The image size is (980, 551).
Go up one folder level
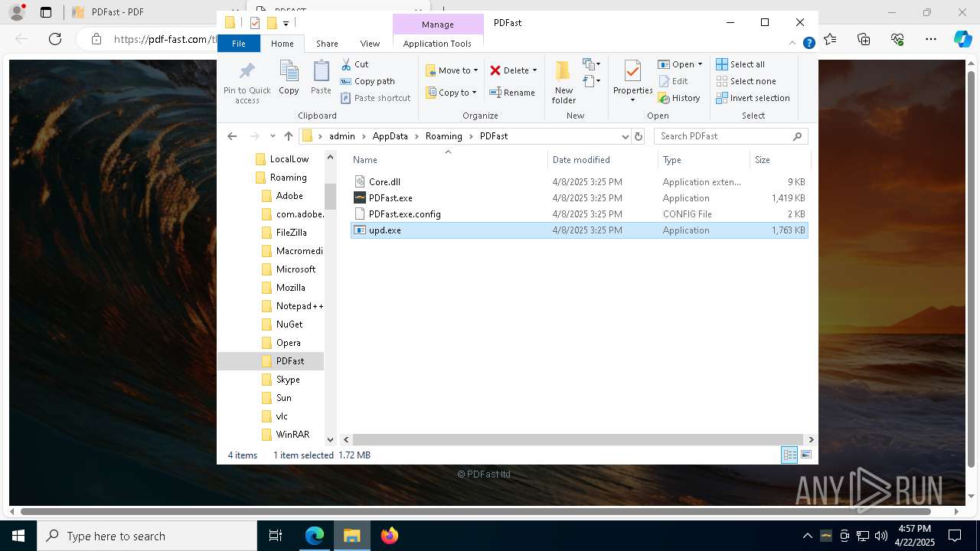point(288,136)
